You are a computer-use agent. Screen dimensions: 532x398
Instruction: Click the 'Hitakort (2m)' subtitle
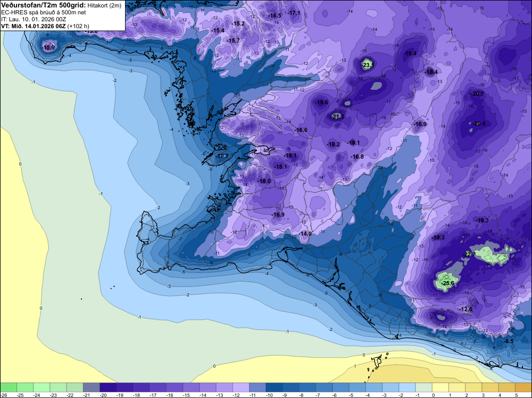(104, 6)
